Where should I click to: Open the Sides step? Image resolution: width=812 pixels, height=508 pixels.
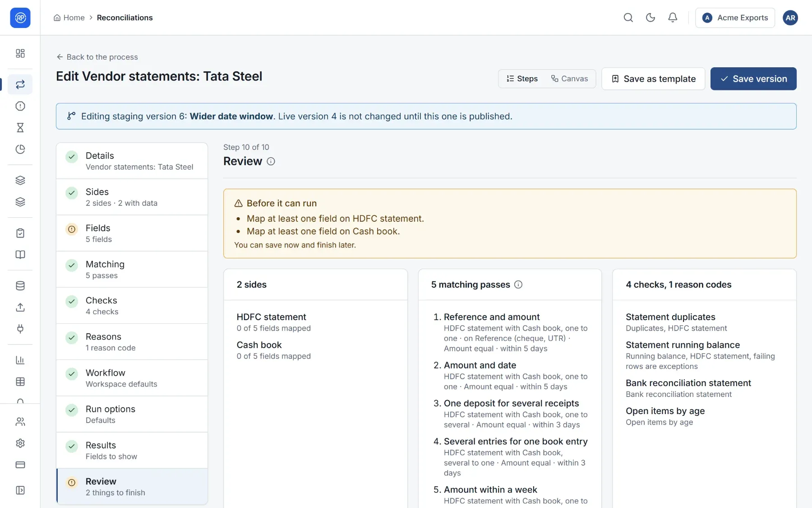tap(132, 197)
